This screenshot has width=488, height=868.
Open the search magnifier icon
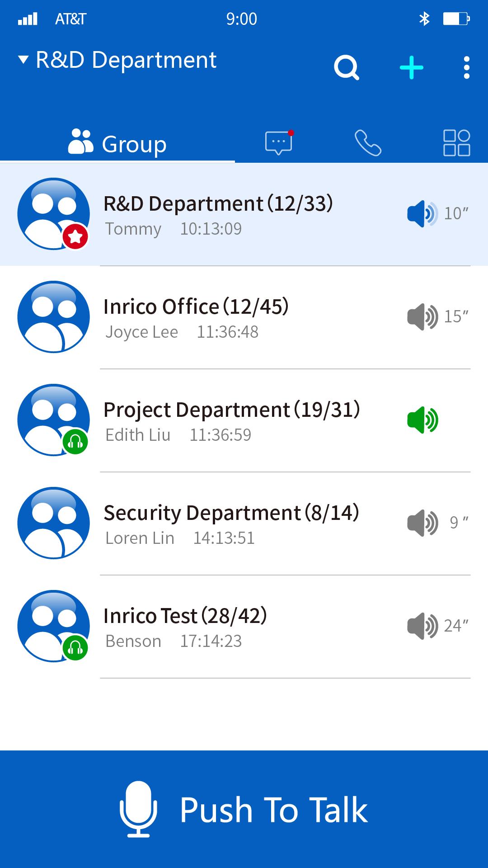[347, 68]
